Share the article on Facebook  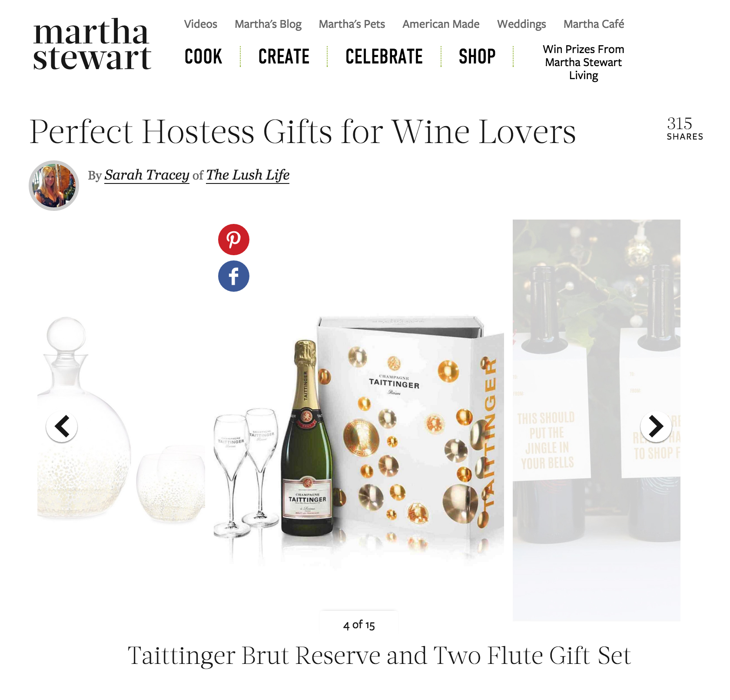(234, 276)
